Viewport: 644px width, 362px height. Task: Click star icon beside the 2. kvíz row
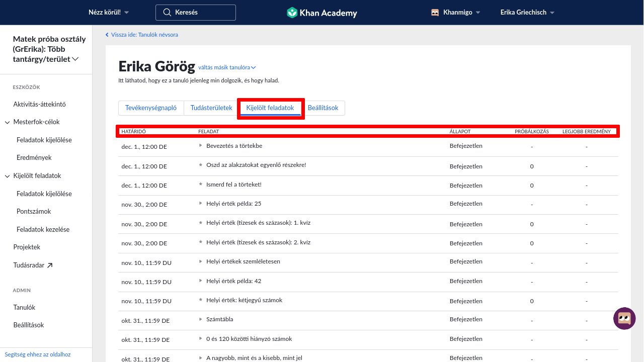[201, 242]
